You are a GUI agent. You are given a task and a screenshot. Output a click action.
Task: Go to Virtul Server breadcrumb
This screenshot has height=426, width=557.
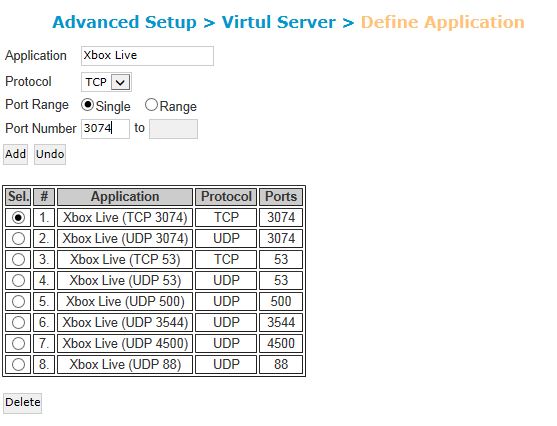tap(278, 22)
